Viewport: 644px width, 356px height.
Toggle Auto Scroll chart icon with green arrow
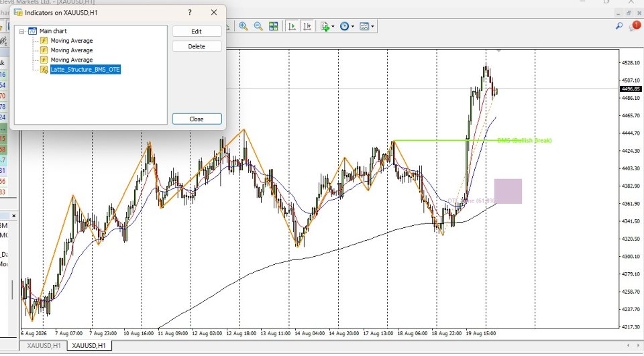pos(292,26)
